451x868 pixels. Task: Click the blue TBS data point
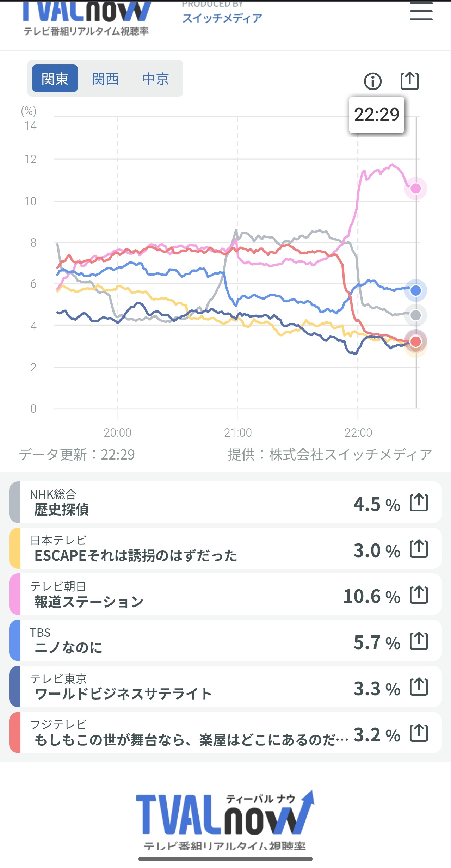(x=416, y=290)
